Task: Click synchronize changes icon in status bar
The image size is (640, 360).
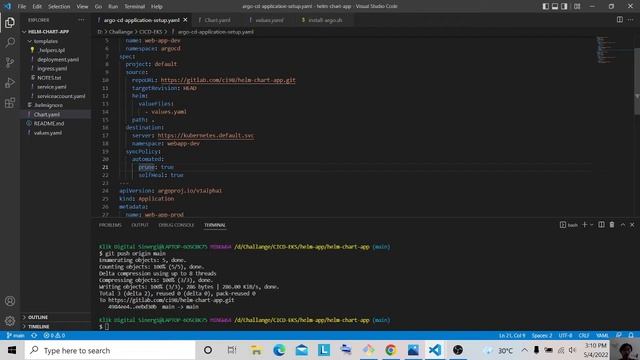Action: pos(34,336)
